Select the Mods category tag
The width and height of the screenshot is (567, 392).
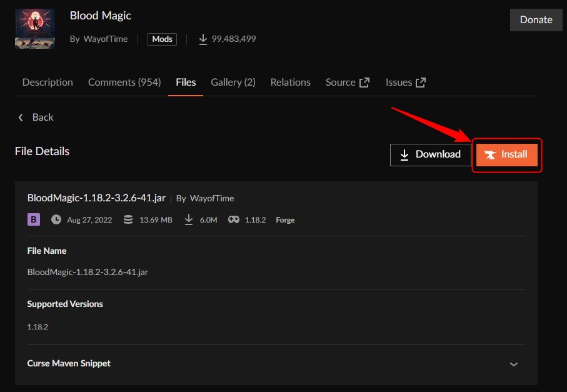click(x=162, y=39)
